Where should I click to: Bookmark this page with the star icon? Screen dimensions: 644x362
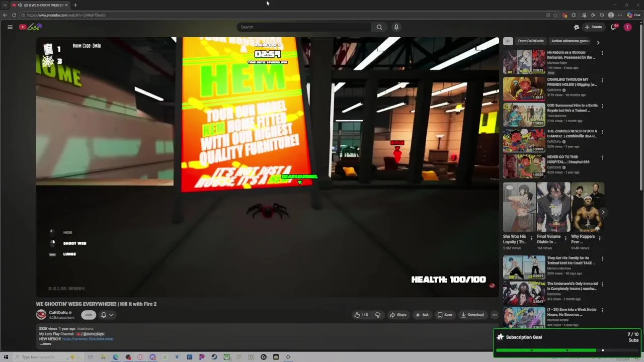(555, 15)
